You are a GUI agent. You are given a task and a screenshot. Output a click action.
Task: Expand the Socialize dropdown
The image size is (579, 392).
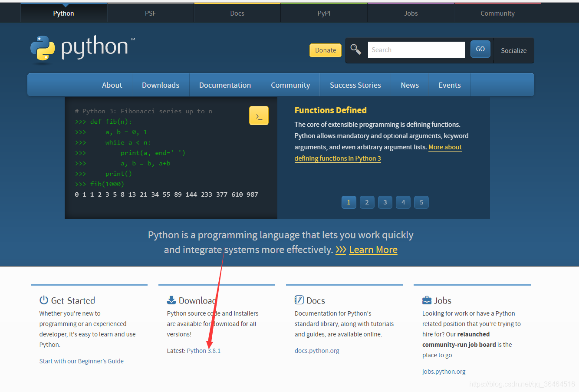point(514,51)
